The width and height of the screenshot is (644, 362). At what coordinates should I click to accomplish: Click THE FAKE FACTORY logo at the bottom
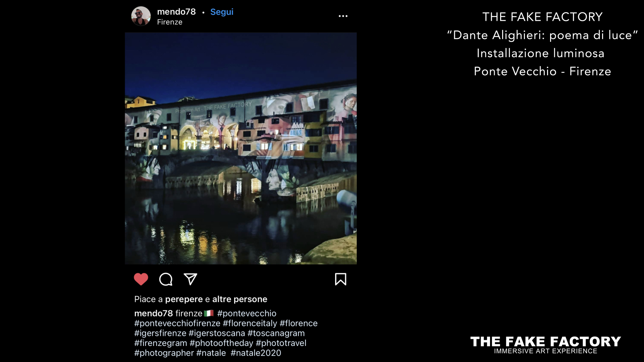(546, 345)
